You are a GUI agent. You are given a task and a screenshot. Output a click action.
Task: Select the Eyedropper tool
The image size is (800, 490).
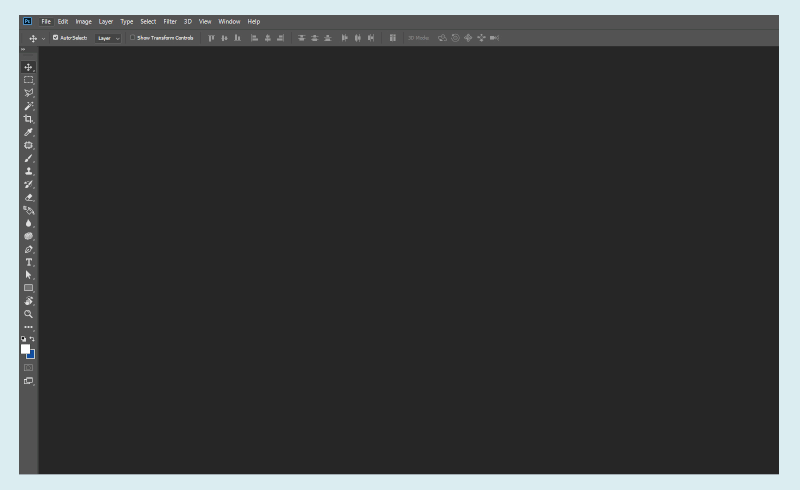28,131
